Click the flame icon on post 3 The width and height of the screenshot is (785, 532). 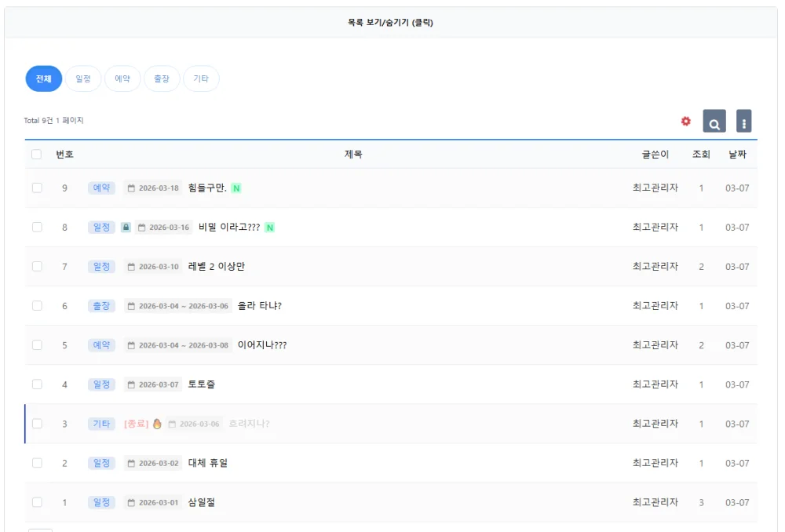click(x=157, y=424)
